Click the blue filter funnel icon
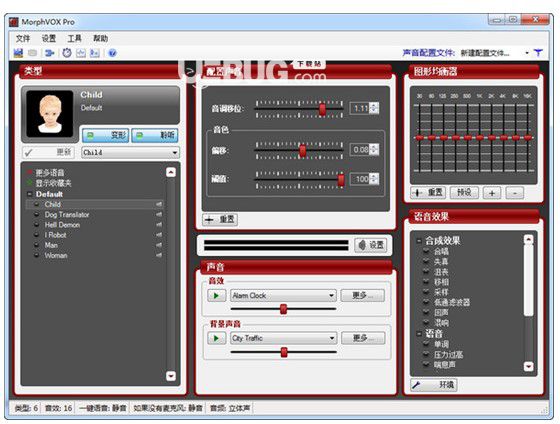 538,53
